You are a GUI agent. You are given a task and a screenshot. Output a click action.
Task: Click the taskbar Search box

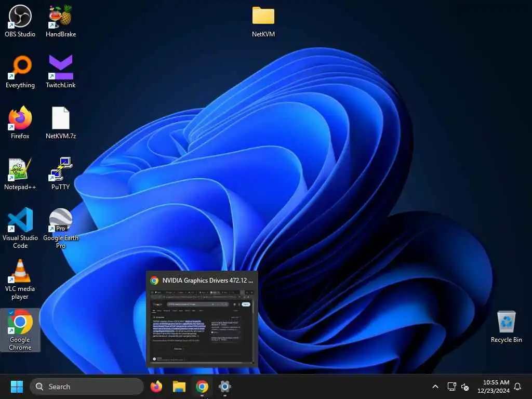tap(87, 387)
